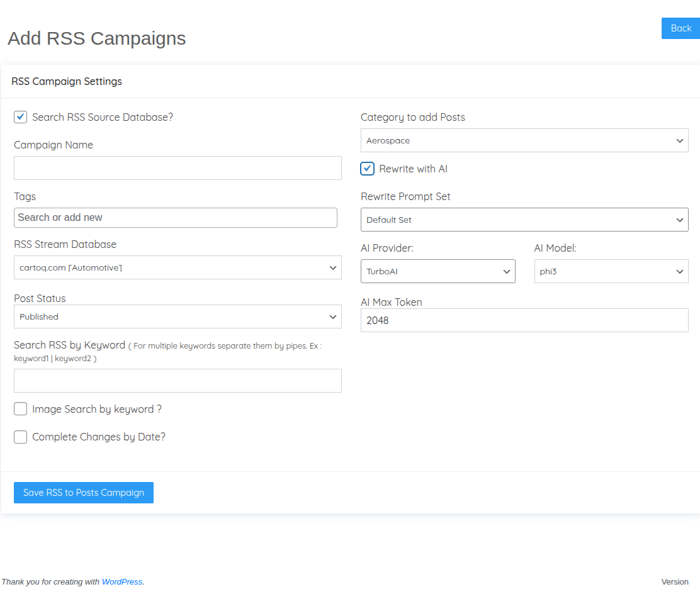This screenshot has width=700, height=594.
Task: Click the RSS Campaign Settings panel header
Action: tap(67, 81)
